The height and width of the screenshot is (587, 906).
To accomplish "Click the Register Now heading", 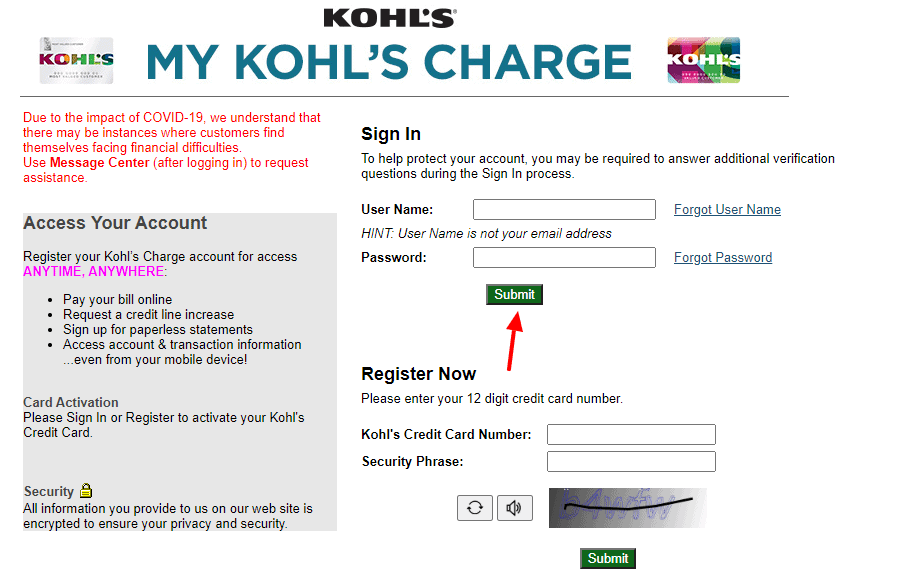I will [x=418, y=374].
